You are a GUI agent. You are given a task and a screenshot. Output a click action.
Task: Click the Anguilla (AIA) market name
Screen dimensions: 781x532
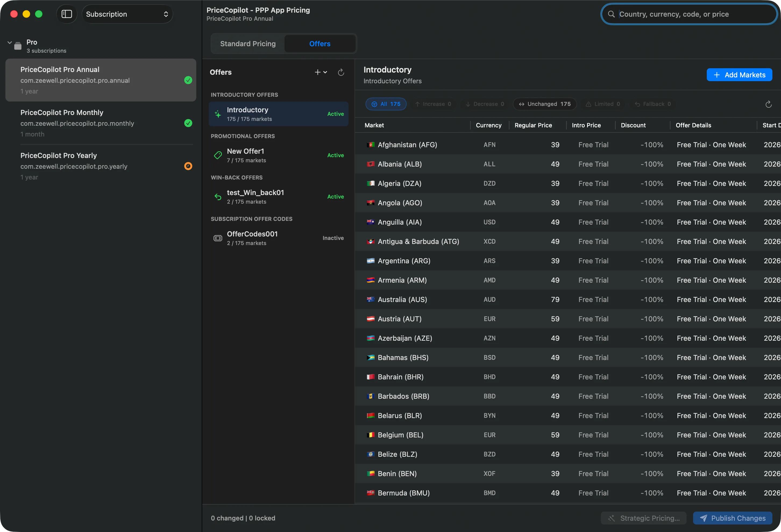coord(400,222)
